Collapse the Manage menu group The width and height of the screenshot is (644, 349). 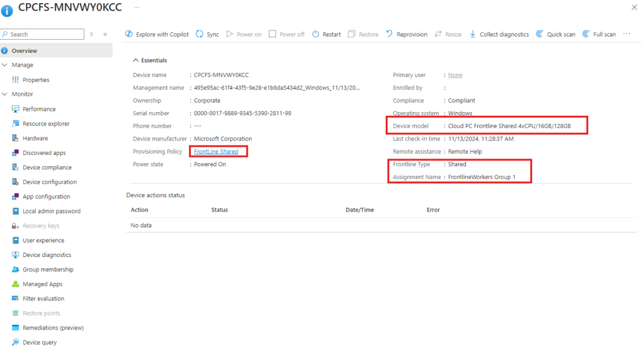pos(5,65)
